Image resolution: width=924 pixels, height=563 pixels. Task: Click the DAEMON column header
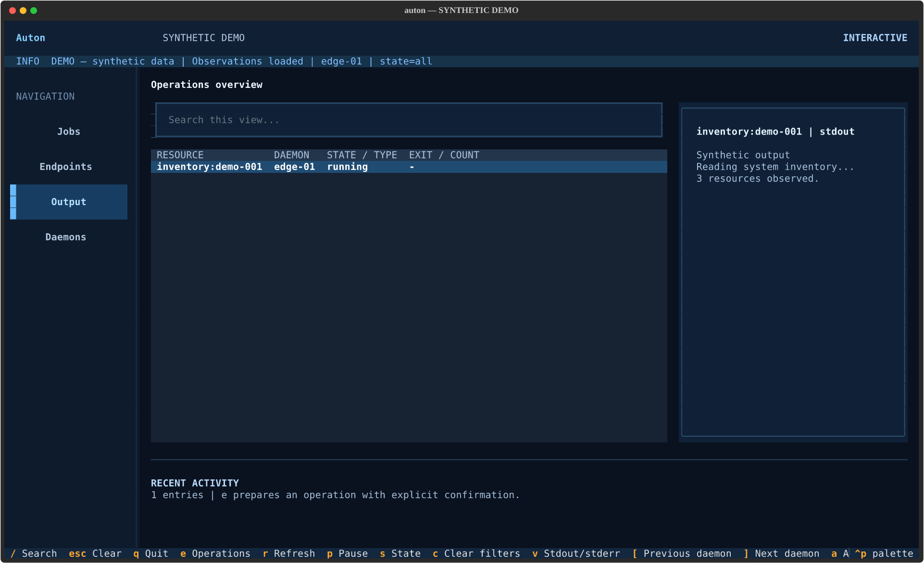coord(291,155)
